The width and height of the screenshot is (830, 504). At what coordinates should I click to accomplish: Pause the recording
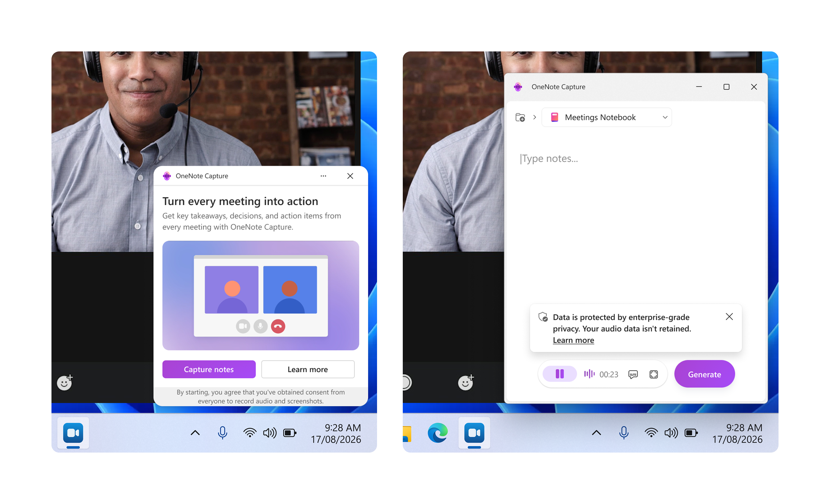[x=559, y=374]
